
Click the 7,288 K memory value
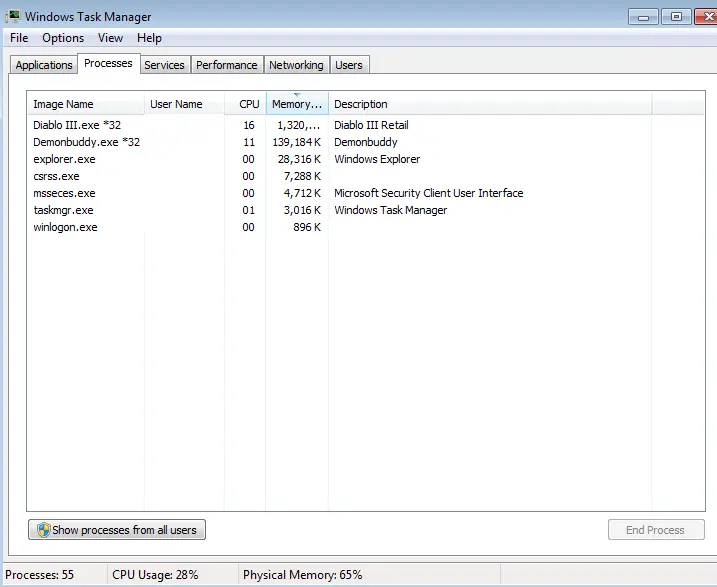click(302, 176)
